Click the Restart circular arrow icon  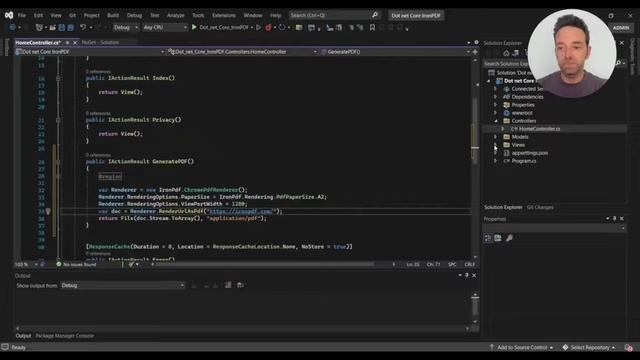[x=282, y=27]
